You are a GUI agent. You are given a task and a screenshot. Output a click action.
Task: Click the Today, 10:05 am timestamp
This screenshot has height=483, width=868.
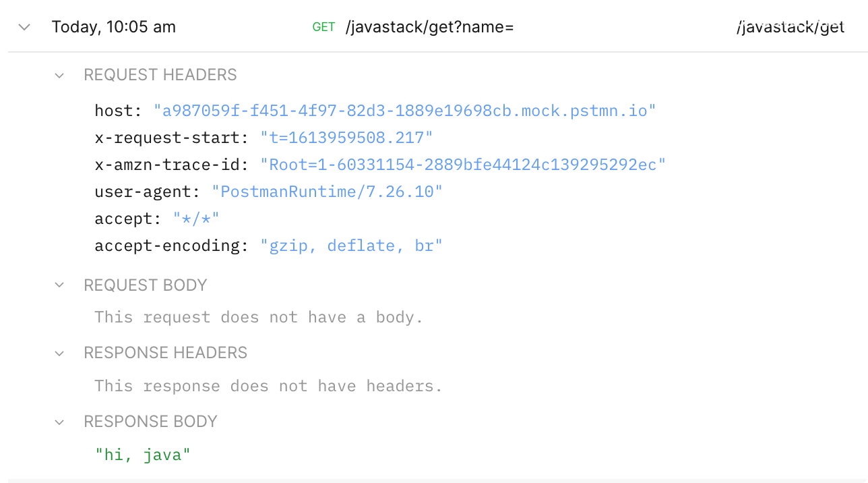click(113, 27)
